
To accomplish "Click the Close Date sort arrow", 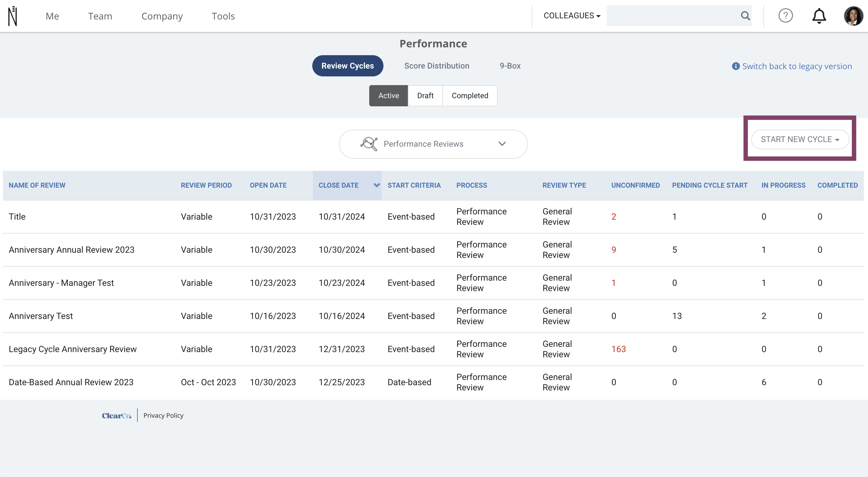I will pos(376,185).
